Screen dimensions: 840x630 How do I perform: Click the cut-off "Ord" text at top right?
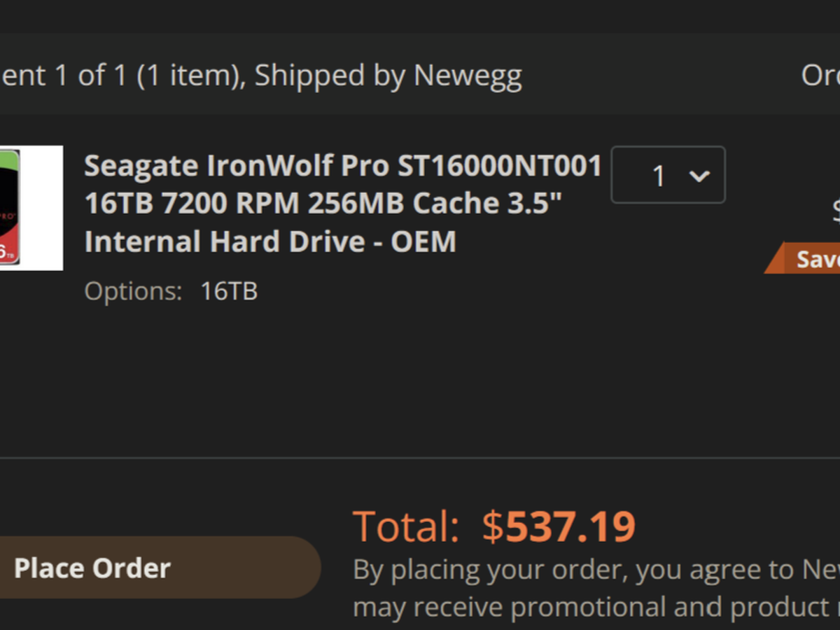820,75
